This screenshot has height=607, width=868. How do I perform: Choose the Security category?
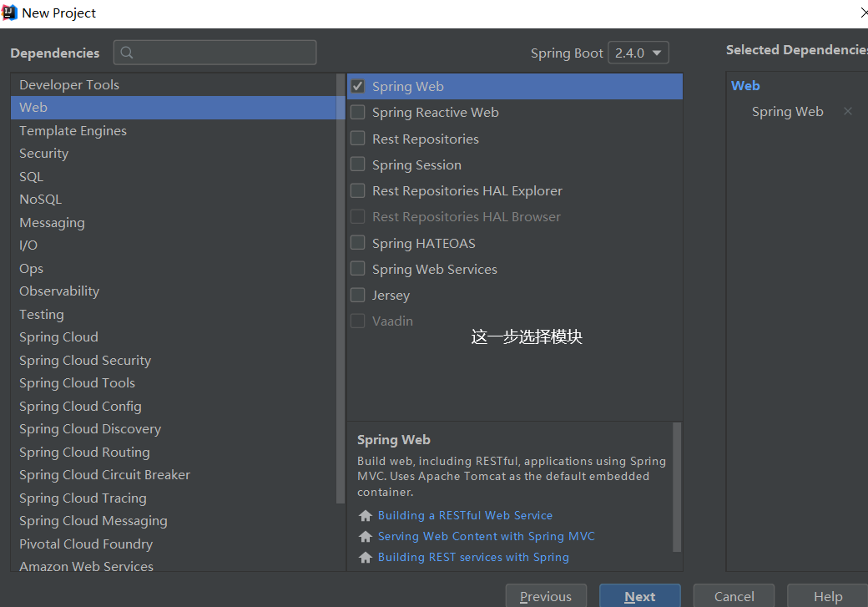pyautogui.click(x=174, y=154)
